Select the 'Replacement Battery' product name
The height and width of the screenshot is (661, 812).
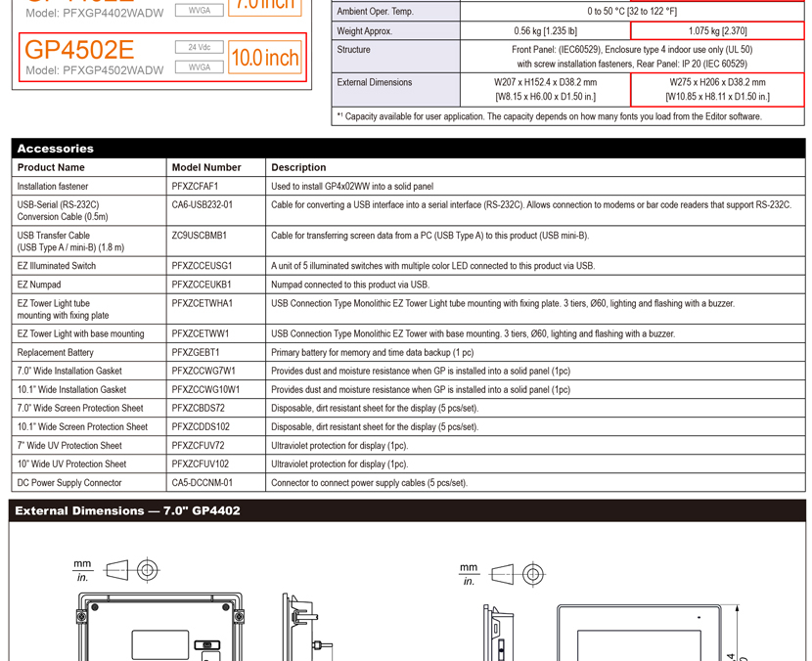56,352
